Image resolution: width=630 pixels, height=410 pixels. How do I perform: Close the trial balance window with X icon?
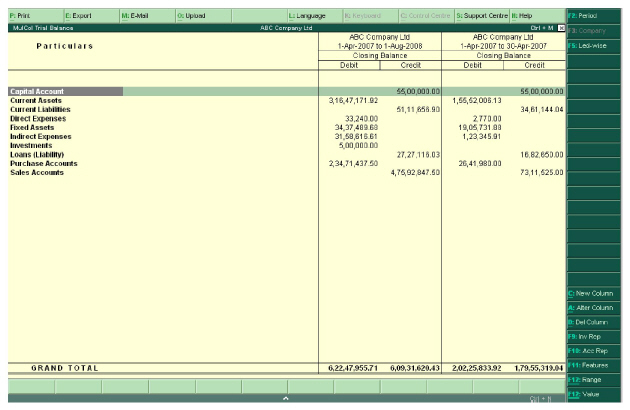tap(561, 28)
